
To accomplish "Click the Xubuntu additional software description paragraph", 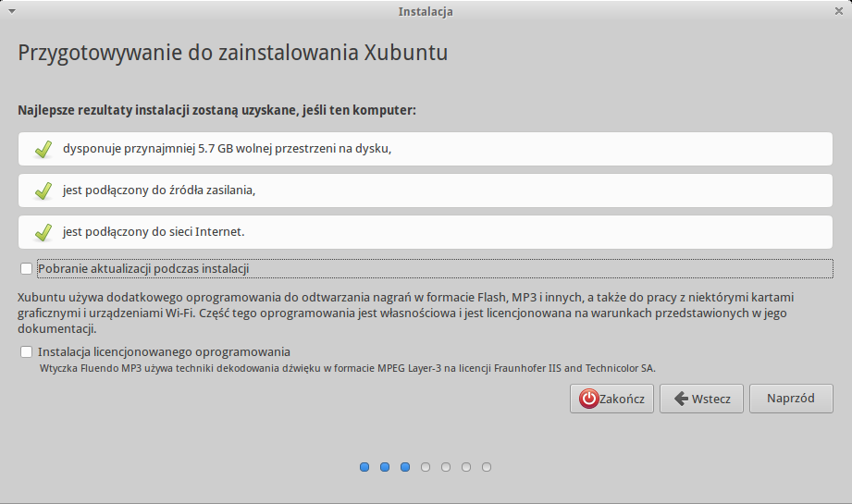I will click(405, 313).
